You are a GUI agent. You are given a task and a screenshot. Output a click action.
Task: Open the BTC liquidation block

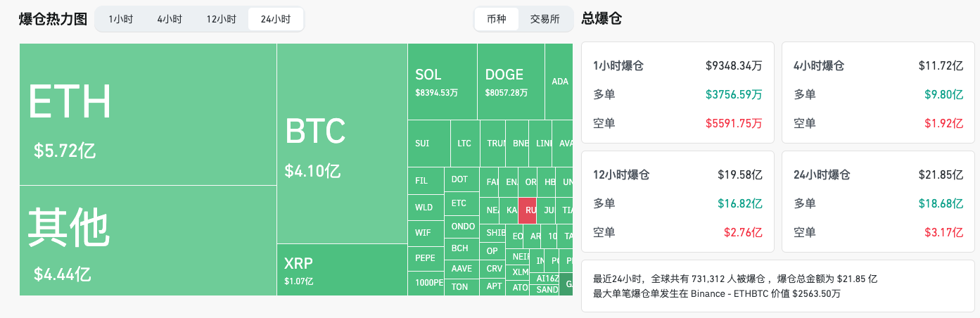click(342, 144)
